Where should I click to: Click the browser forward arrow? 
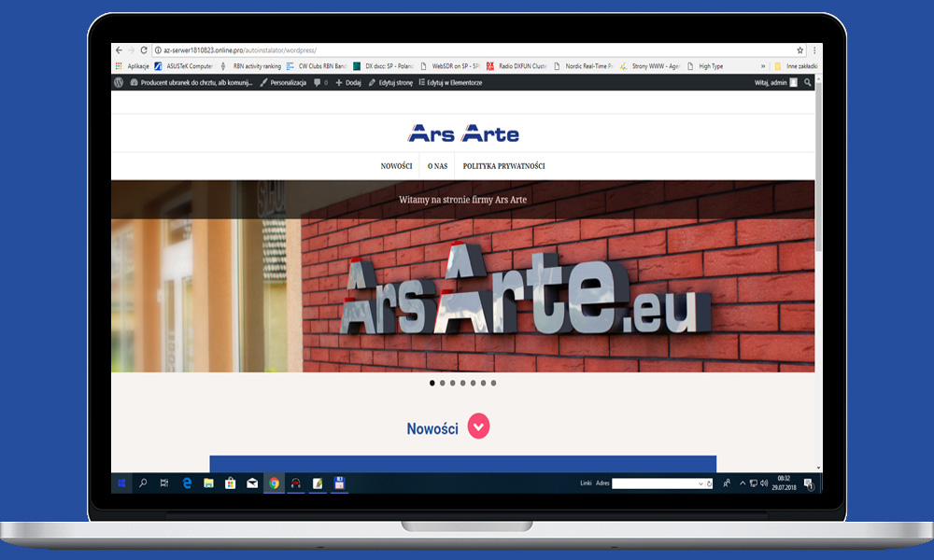click(x=131, y=50)
